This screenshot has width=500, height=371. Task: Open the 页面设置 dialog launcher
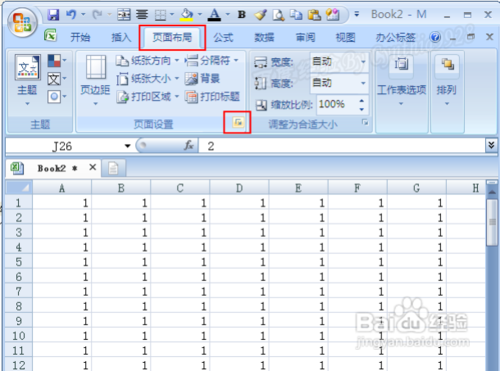click(238, 122)
